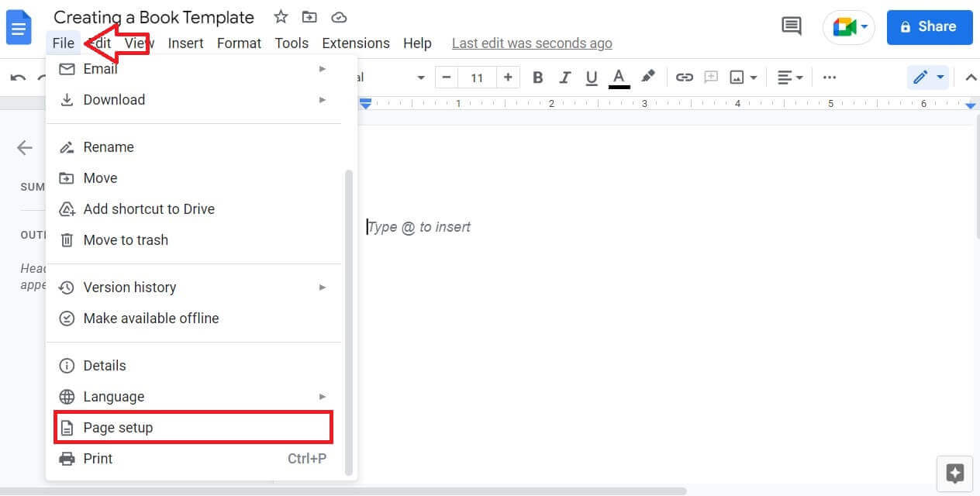Toggle underline formatting

click(x=592, y=77)
